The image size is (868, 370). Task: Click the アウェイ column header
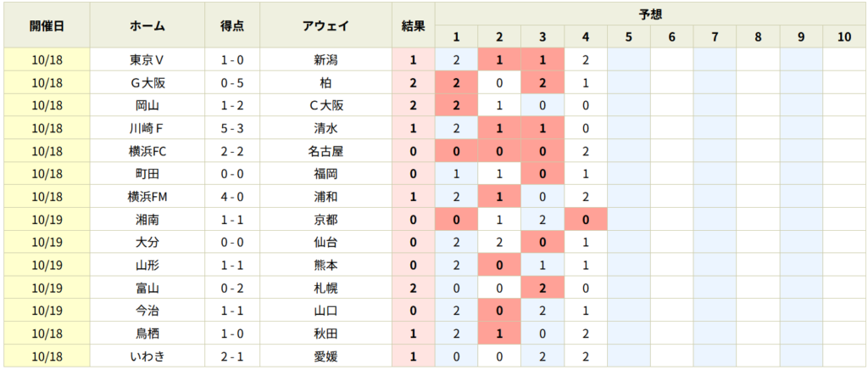[325, 25]
